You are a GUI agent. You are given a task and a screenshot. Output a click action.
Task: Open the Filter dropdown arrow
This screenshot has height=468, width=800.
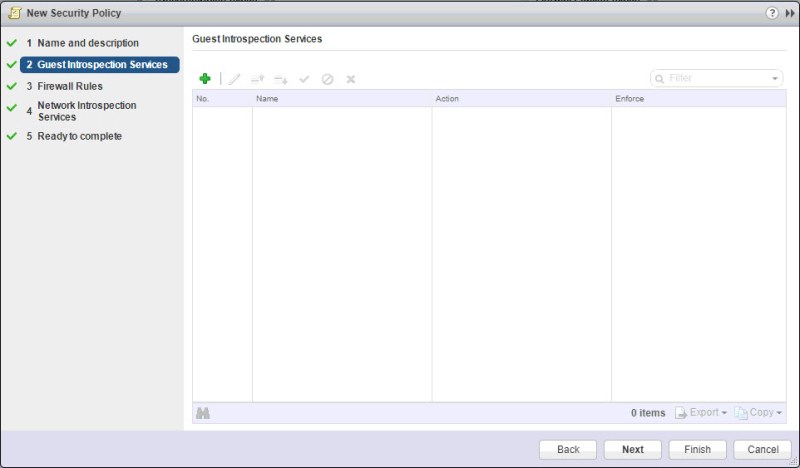click(x=776, y=78)
